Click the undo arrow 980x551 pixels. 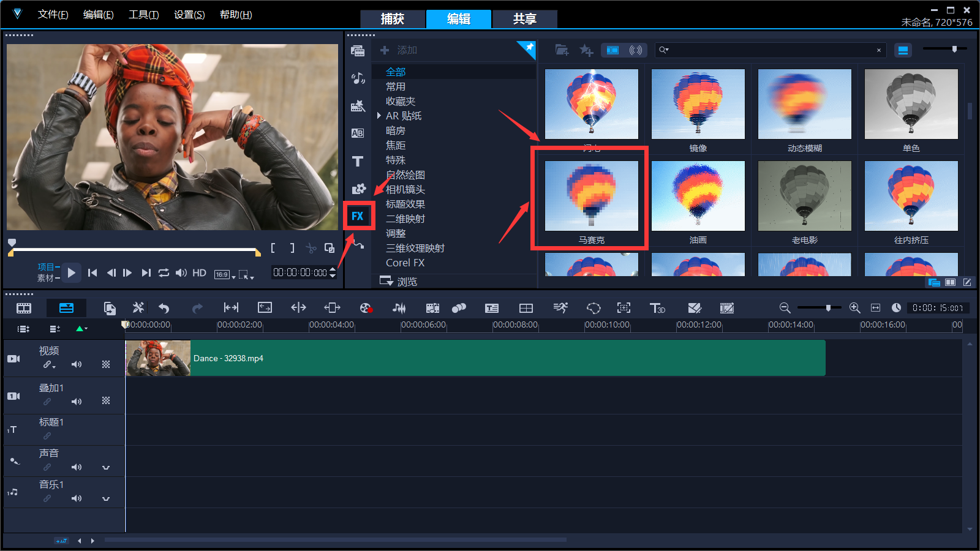[164, 308]
